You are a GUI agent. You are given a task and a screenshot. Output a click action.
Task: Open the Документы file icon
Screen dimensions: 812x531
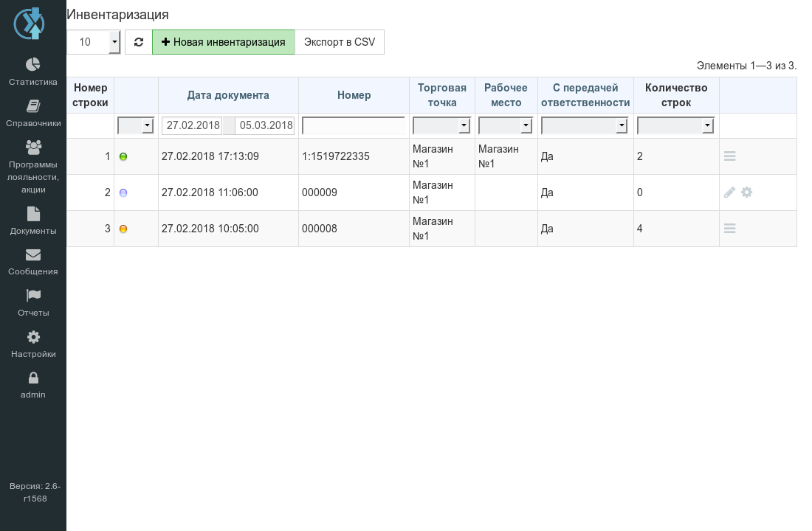point(33,214)
